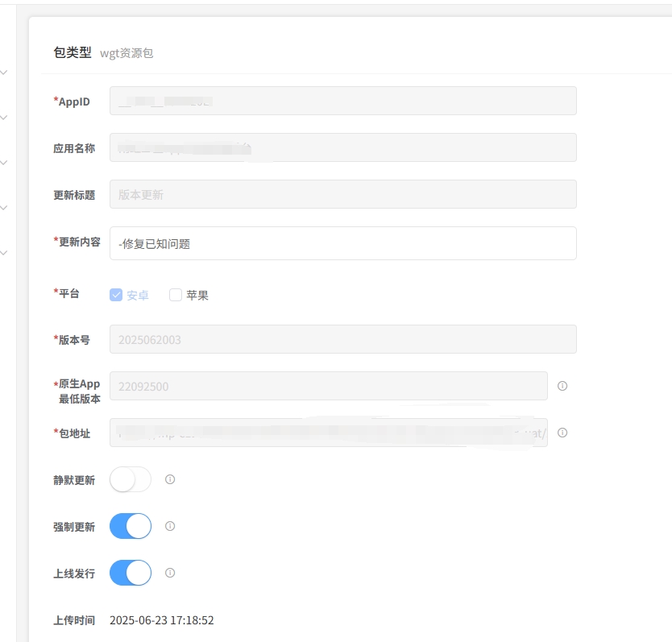
Task: Expand the topmost sidebar chevron
Action: pyautogui.click(x=4, y=72)
